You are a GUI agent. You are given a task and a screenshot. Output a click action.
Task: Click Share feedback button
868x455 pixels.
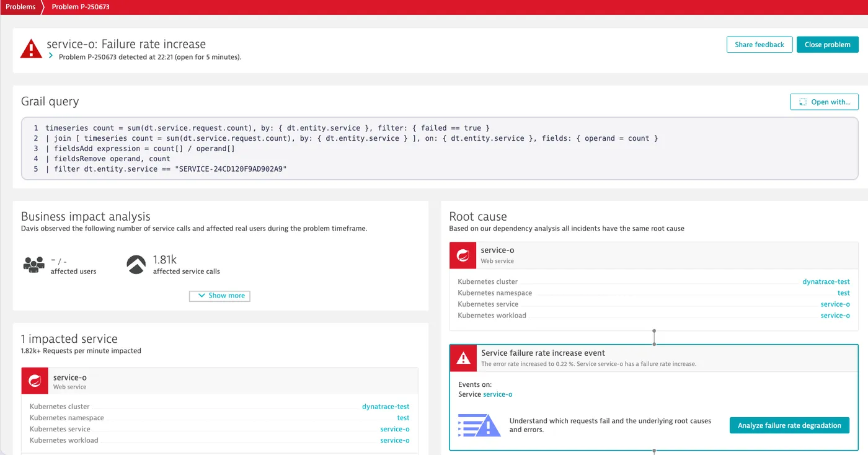coord(759,45)
